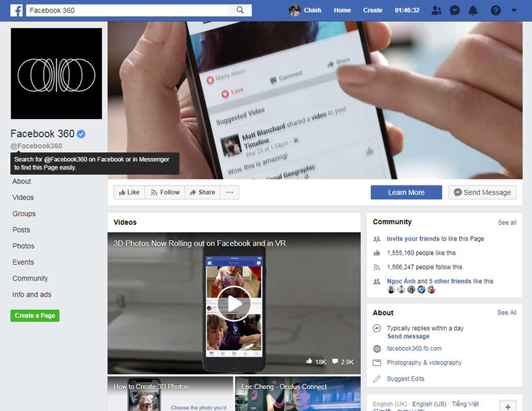532x411 pixels.
Task: Click the blue verified badge
Action: [x=81, y=134]
